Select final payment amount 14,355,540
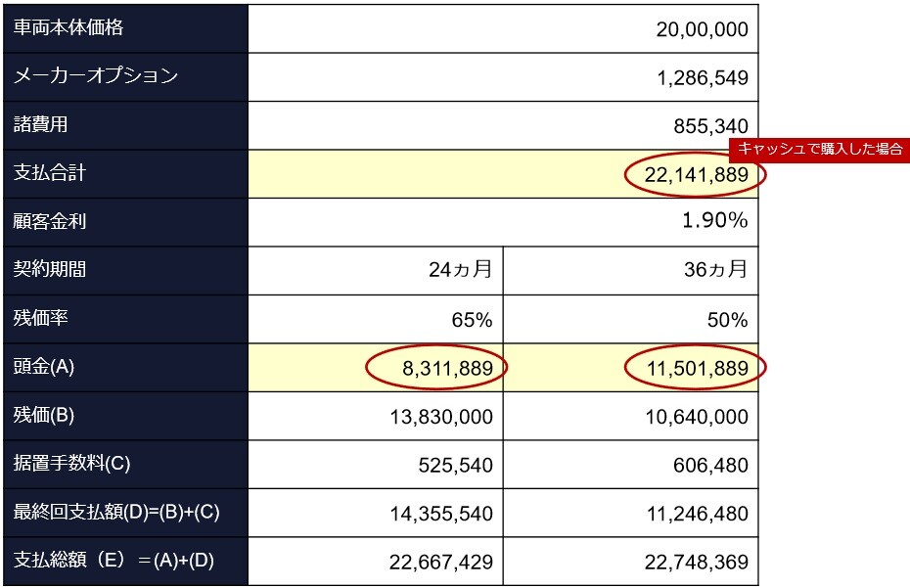 tap(441, 514)
